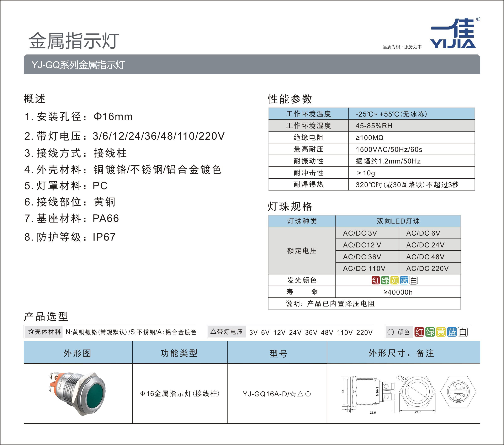Select the cell AC/DC 110V
504x445 pixels.
coord(367,268)
